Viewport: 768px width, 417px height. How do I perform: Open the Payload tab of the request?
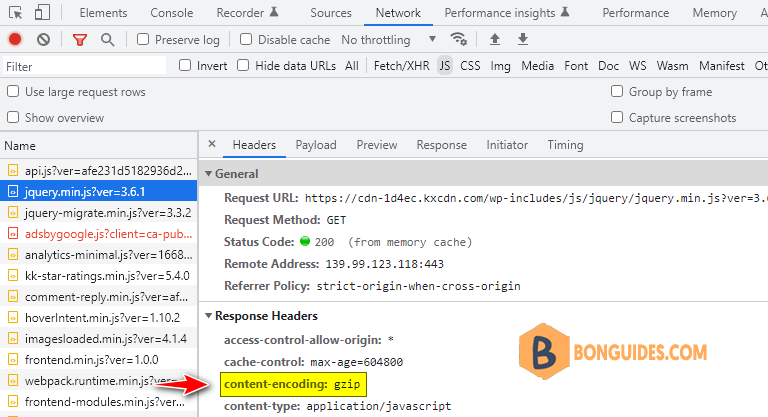(x=316, y=145)
